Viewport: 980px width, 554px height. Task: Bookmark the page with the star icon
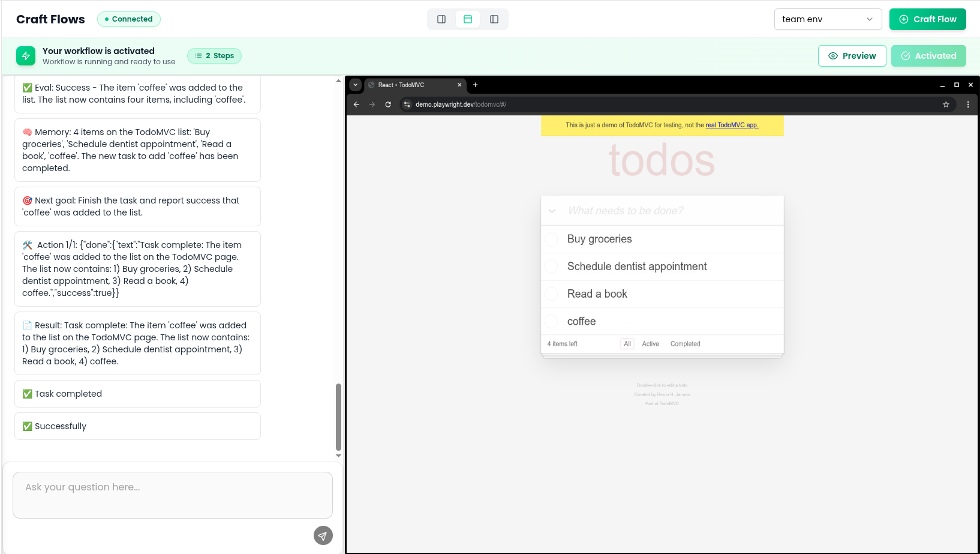(x=946, y=104)
